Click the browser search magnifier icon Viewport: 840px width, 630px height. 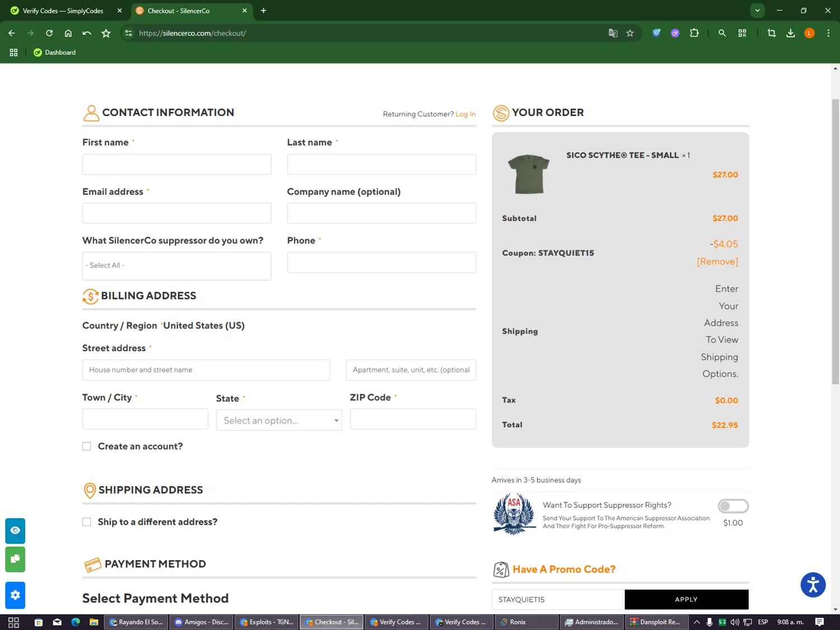pos(722,33)
